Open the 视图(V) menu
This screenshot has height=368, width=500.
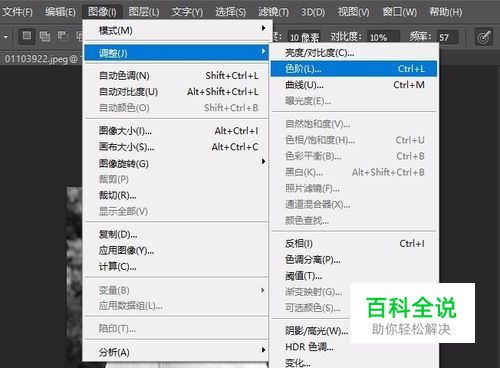tap(354, 12)
